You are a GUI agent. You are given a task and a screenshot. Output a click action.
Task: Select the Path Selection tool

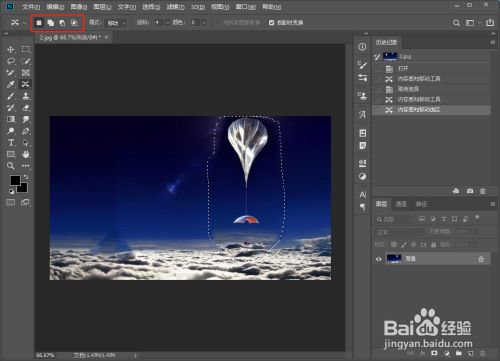click(26, 143)
